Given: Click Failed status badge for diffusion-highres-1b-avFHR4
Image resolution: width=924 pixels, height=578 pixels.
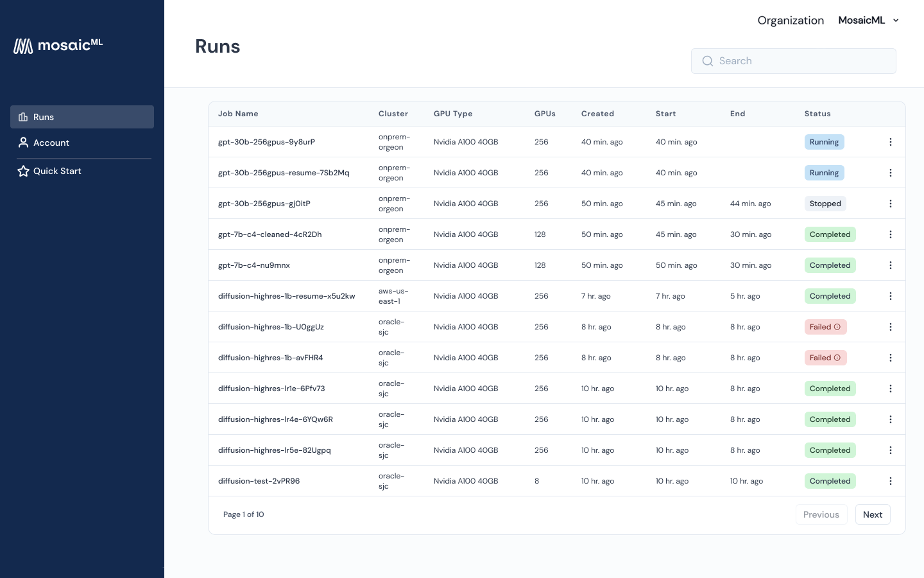Looking at the screenshot, I should pos(826,358).
